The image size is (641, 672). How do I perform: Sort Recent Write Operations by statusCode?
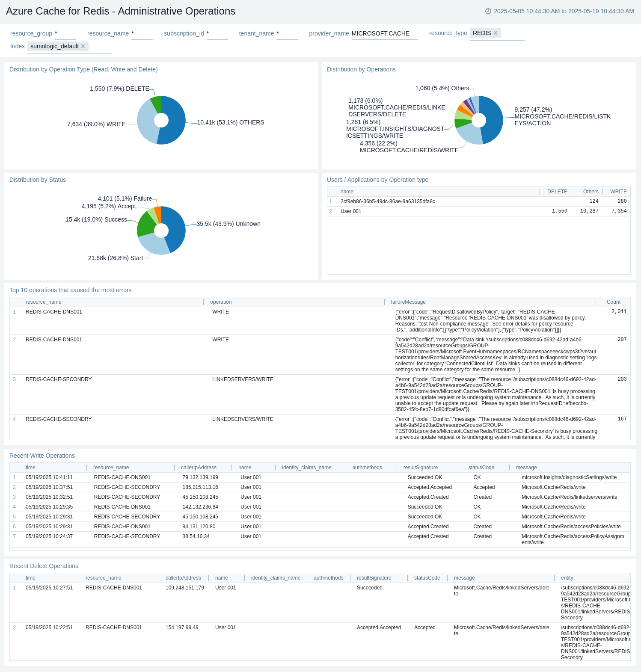pos(481,468)
